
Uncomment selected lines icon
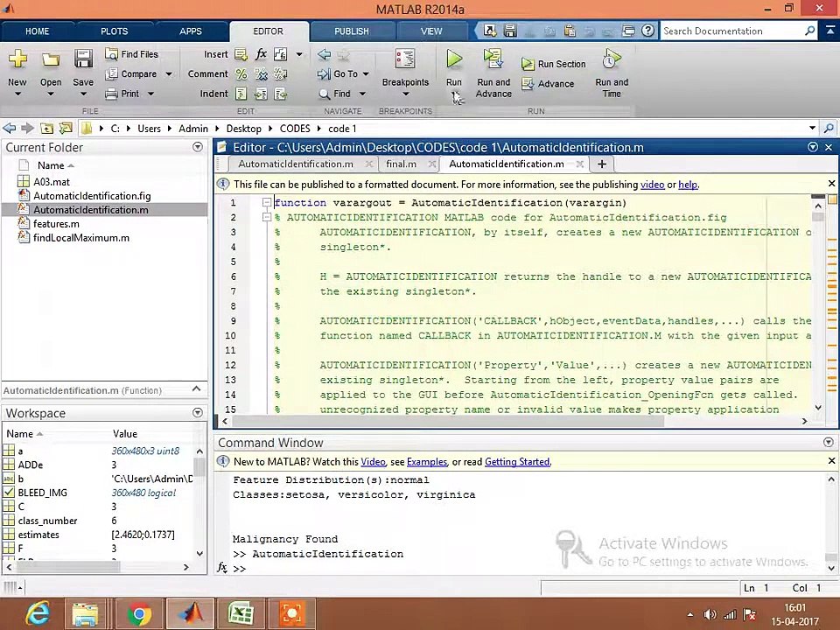[261, 73]
